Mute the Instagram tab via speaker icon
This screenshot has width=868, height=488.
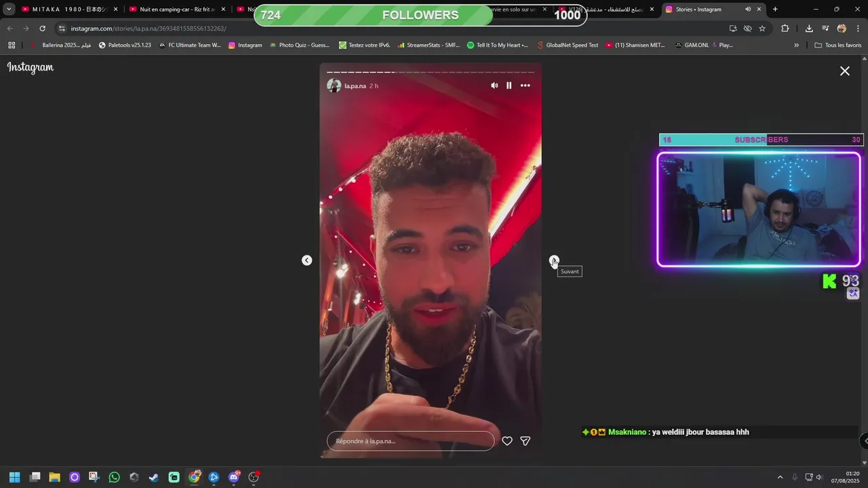(748, 9)
